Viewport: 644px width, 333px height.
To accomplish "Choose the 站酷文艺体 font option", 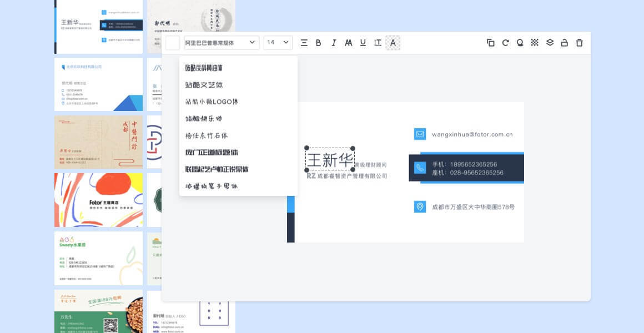I will (x=203, y=84).
